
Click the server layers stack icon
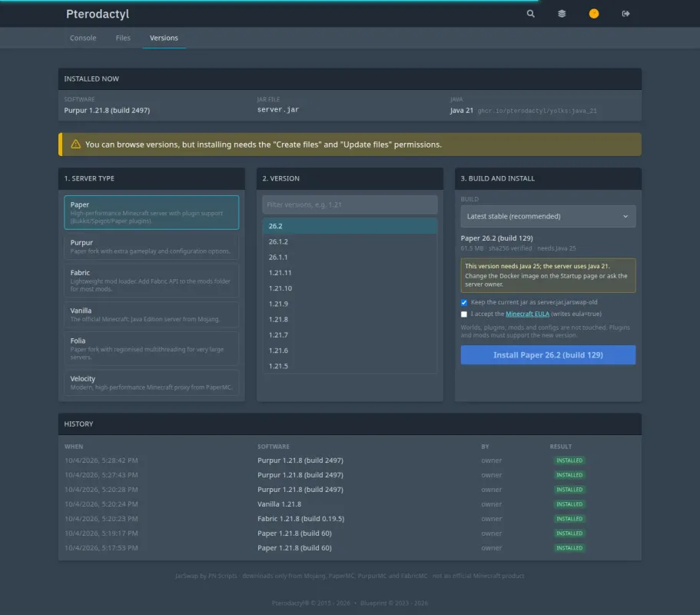(562, 14)
